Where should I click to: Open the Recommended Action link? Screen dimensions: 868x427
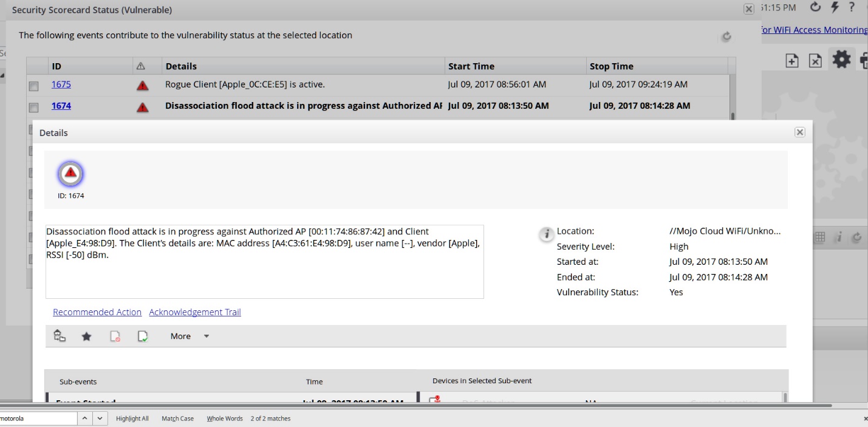pyautogui.click(x=97, y=312)
